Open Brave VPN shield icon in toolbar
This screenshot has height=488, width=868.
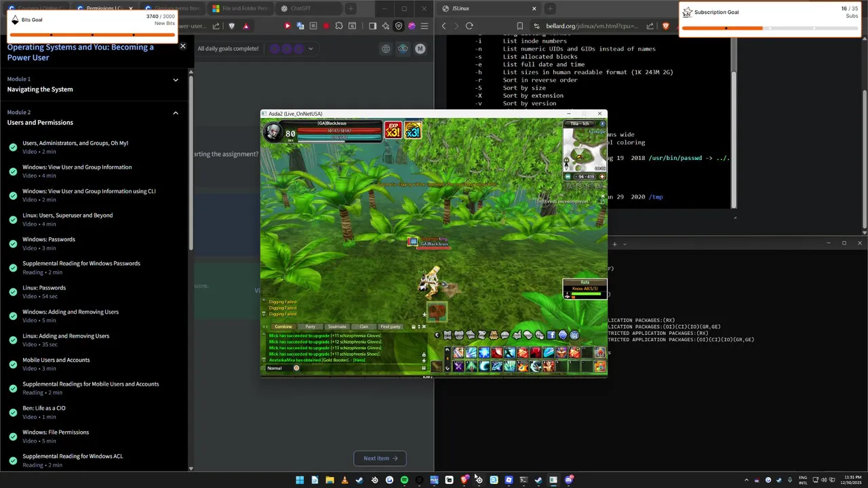pyautogui.click(x=399, y=26)
